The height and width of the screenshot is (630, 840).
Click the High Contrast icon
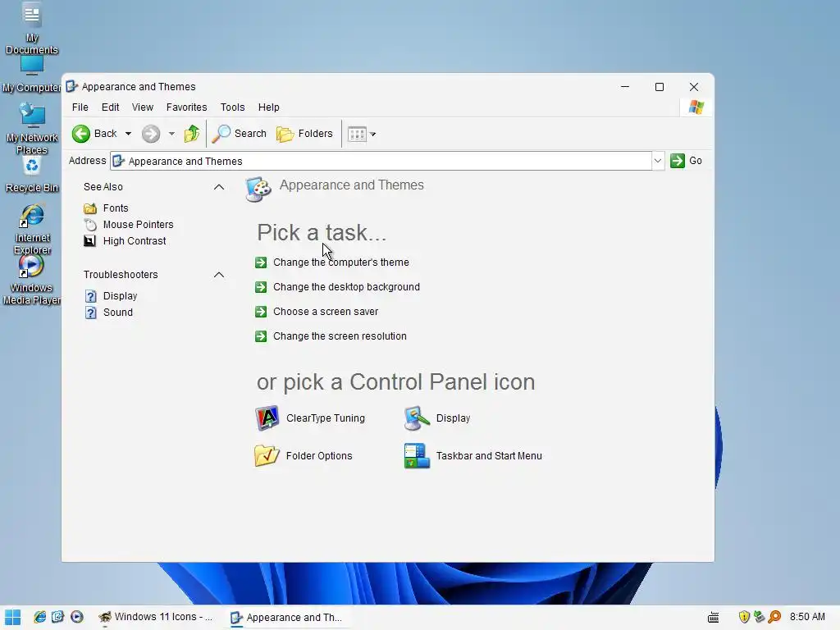coord(90,241)
